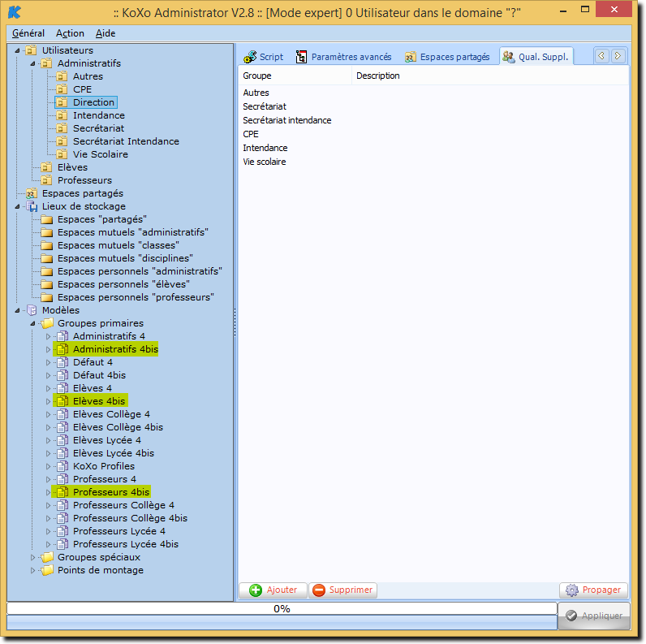This screenshot has height=644, width=646.
Task: Click the Groupe column header
Action: (x=295, y=76)
